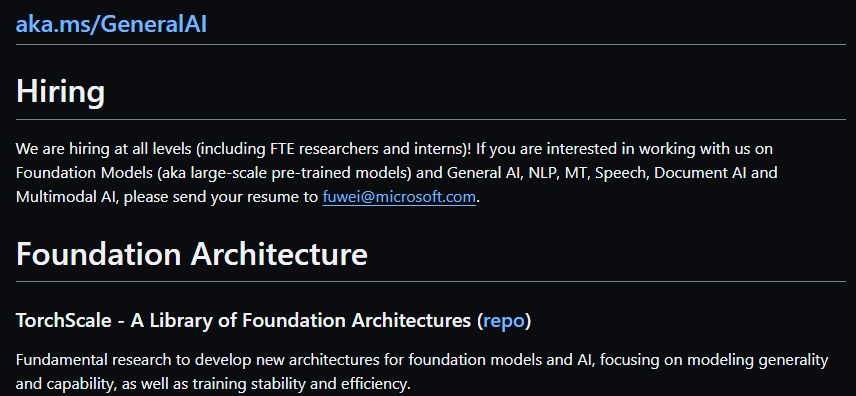Click the fuwei@microsoft.com email link

pos(399,197)
